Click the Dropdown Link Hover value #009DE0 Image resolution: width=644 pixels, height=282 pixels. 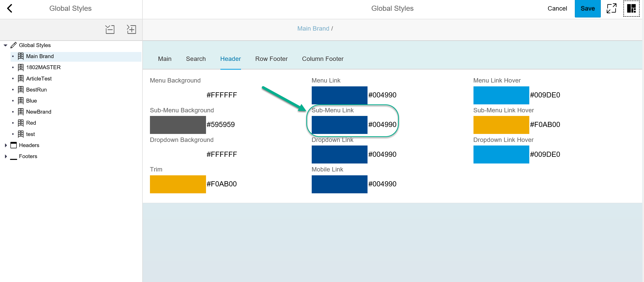coord(545,154)
